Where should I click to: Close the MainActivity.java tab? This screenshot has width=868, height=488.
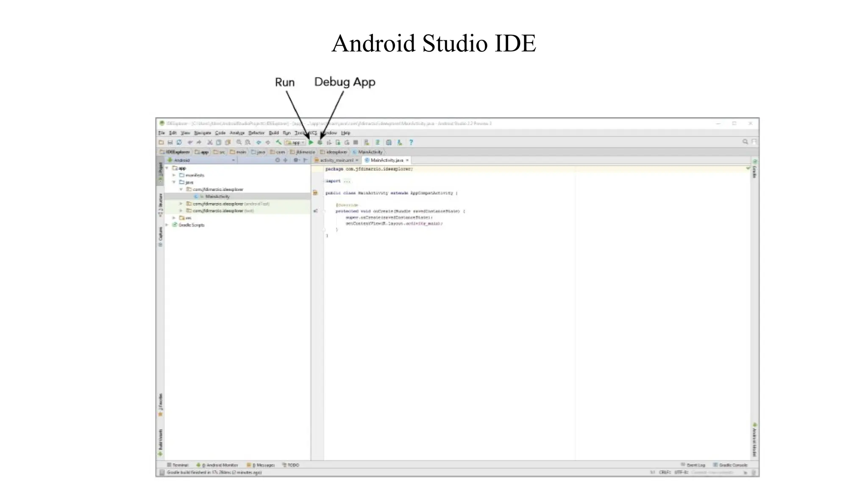tap(407, 160)
